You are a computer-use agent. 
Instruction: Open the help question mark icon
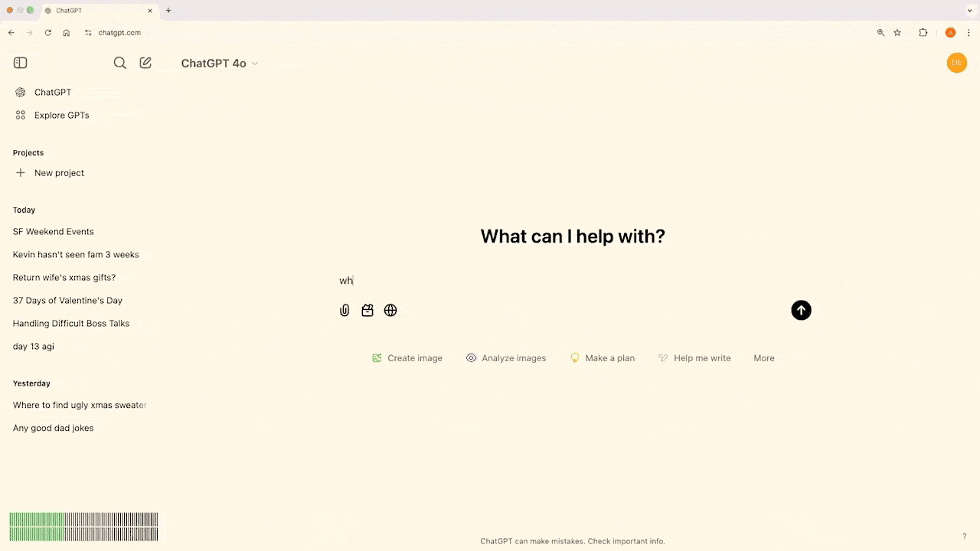coord(964,536)
